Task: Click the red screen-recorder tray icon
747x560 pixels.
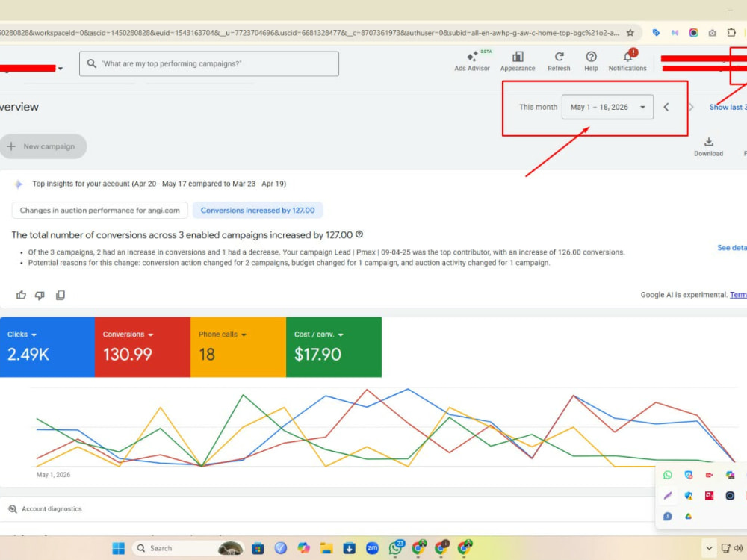Action: point(709,475)
